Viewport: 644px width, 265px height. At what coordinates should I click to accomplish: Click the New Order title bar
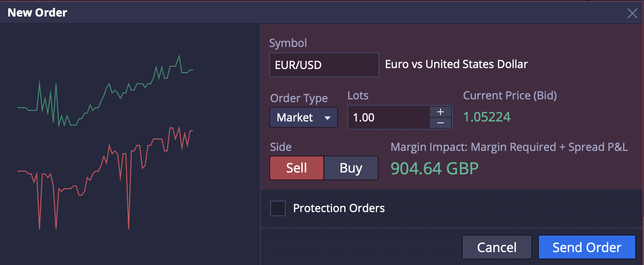click(276, 13)
